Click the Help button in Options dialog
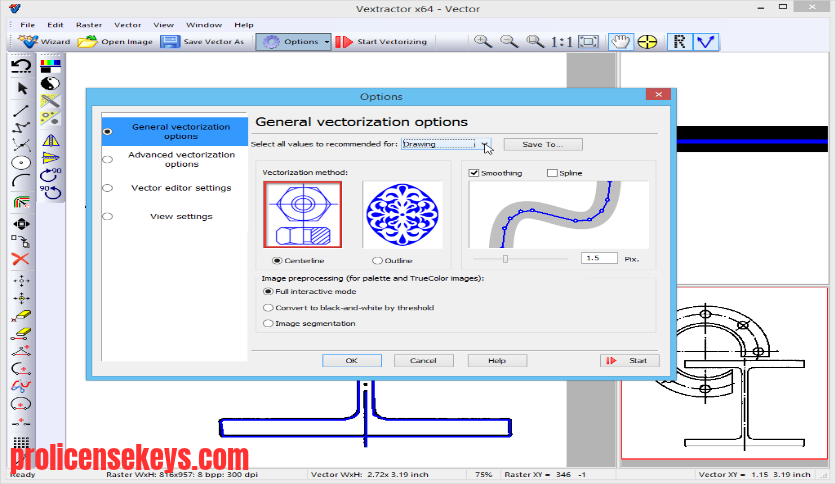 (x=497, y=361)
